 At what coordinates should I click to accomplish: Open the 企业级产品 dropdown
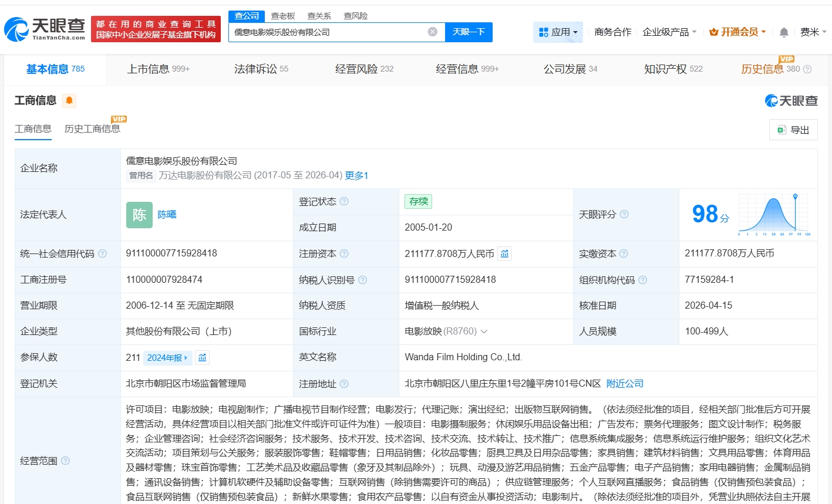coord(669,32)
